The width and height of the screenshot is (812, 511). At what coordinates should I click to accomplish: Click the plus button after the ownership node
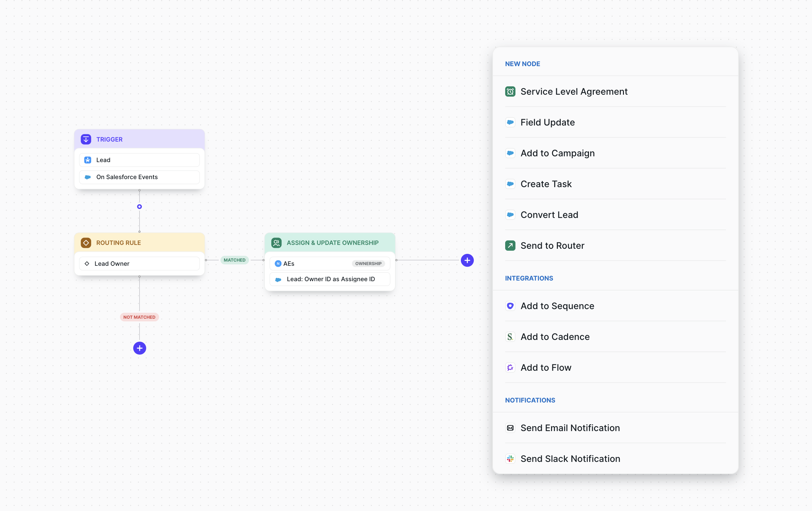click(467, 260)
